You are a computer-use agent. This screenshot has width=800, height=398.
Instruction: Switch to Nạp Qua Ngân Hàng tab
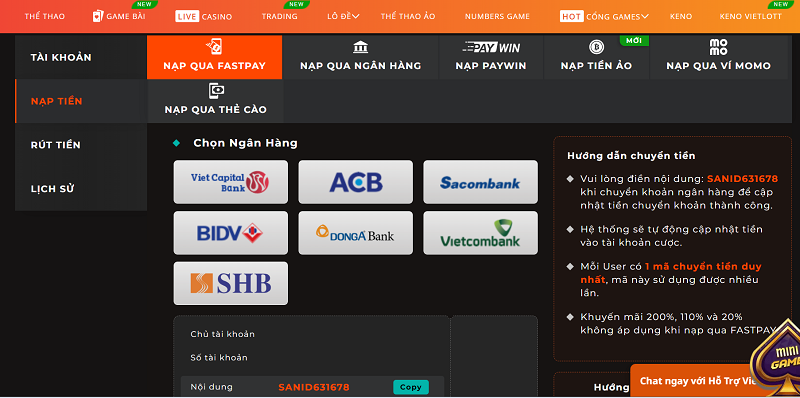pos(361,57)
